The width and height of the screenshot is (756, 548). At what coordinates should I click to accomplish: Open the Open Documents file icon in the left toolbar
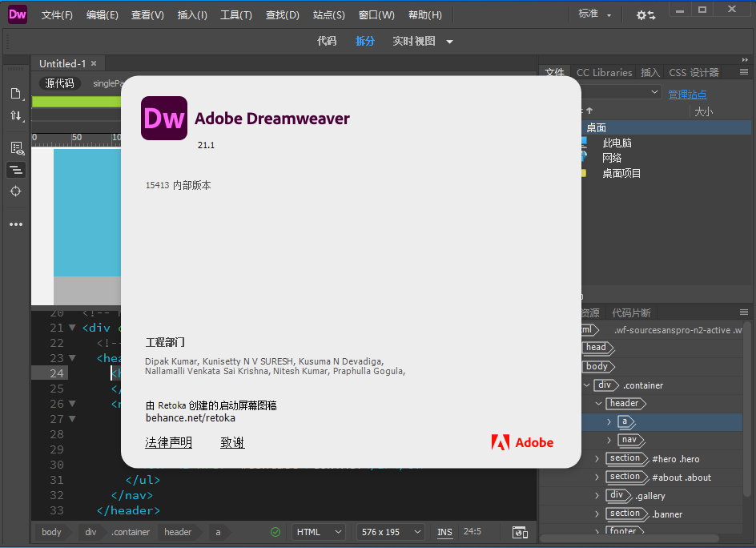(x=16, y=94)
